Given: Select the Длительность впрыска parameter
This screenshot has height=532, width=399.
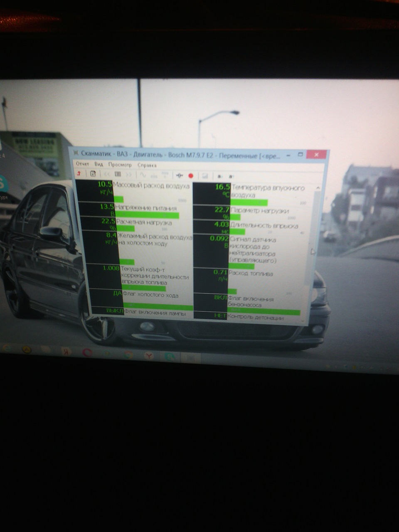Looking at the screenshot, I should (x=264, y=226).
